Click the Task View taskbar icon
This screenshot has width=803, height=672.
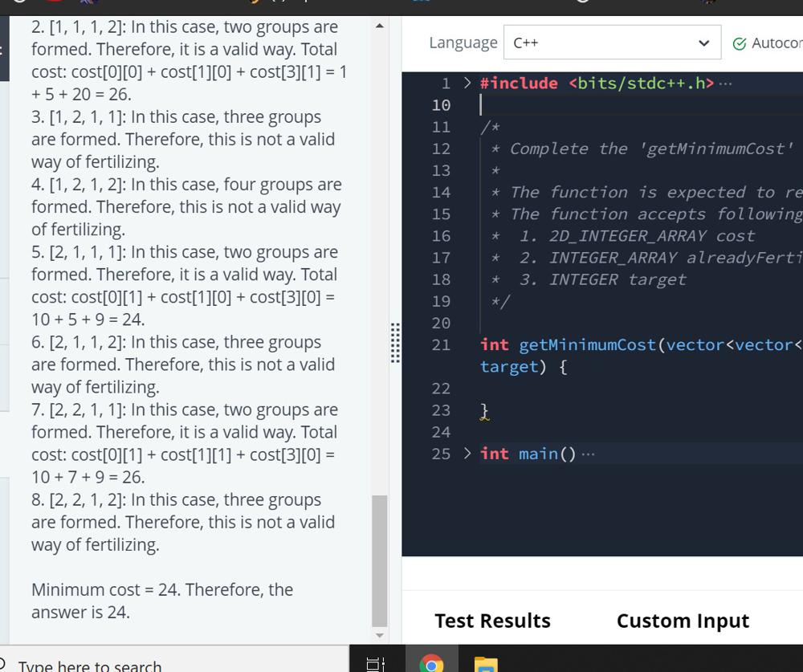[375, 664]
